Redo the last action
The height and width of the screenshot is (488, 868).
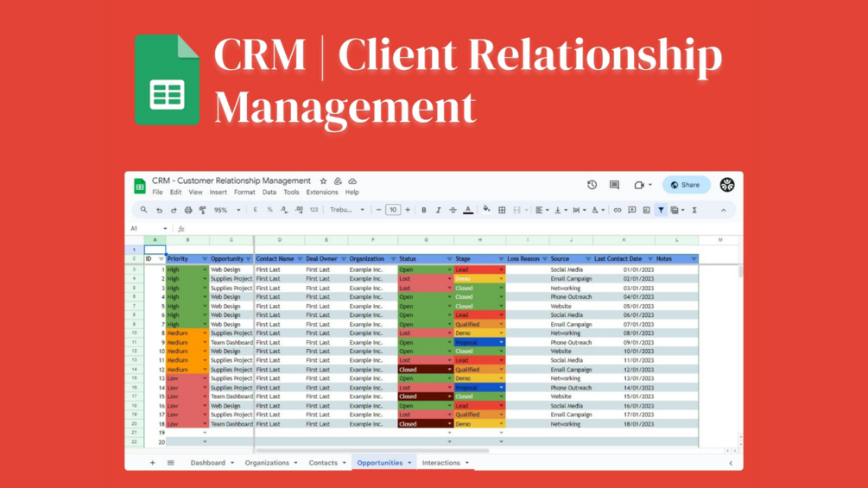(174, 210)
